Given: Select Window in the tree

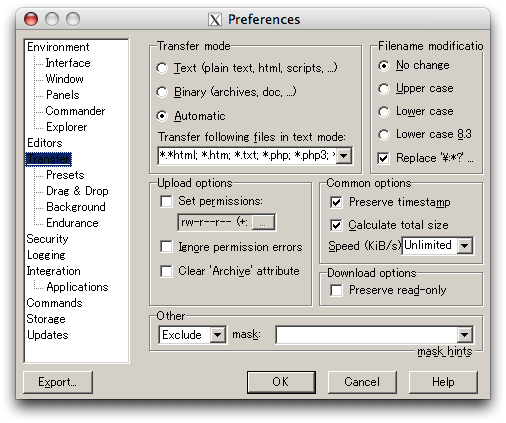Looking at the screenshot, I should [x=65, y=79].
